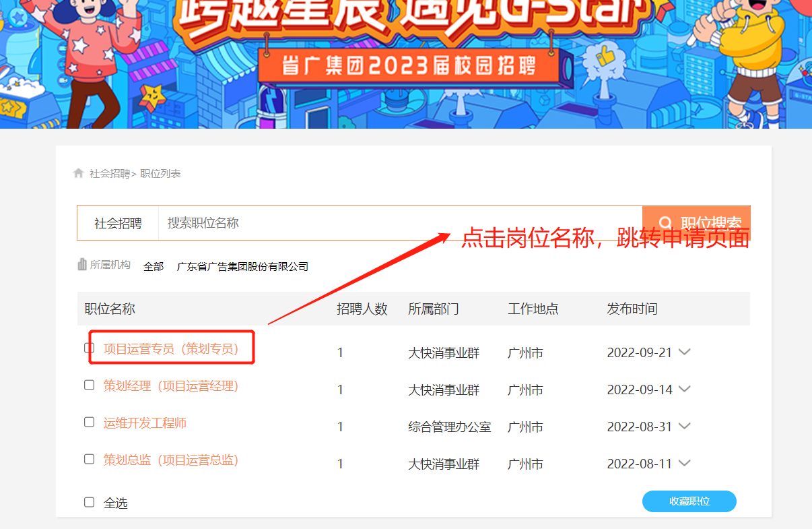
Task: Click the 职位名称 column header
Action: (110, 309)
